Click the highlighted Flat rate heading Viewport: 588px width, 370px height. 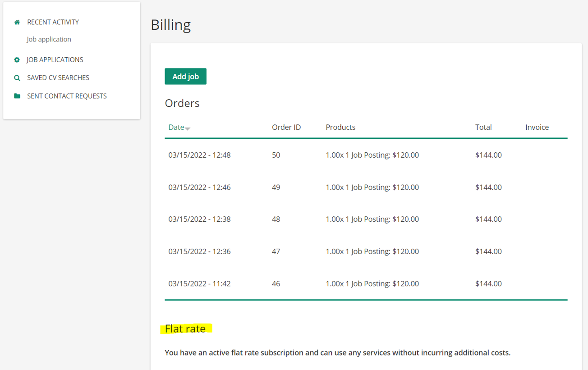coord(185,329)
